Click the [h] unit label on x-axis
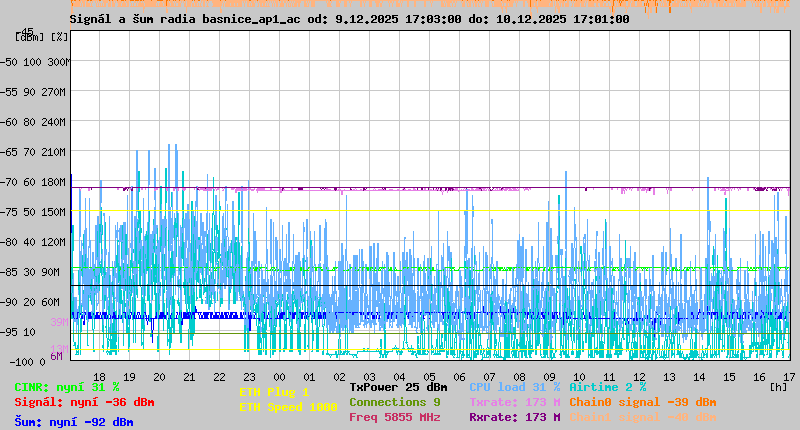Viewport: 800px width, 430px height. (x=779, y=387)
